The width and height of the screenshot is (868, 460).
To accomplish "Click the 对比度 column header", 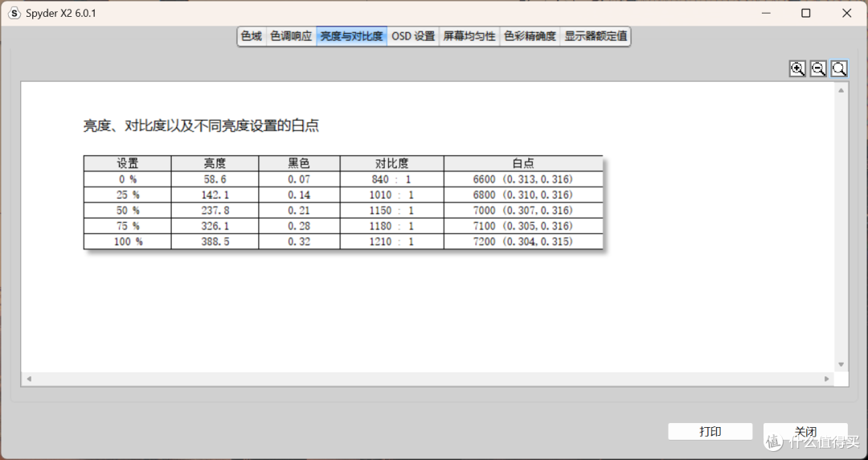I will [392, 163].
